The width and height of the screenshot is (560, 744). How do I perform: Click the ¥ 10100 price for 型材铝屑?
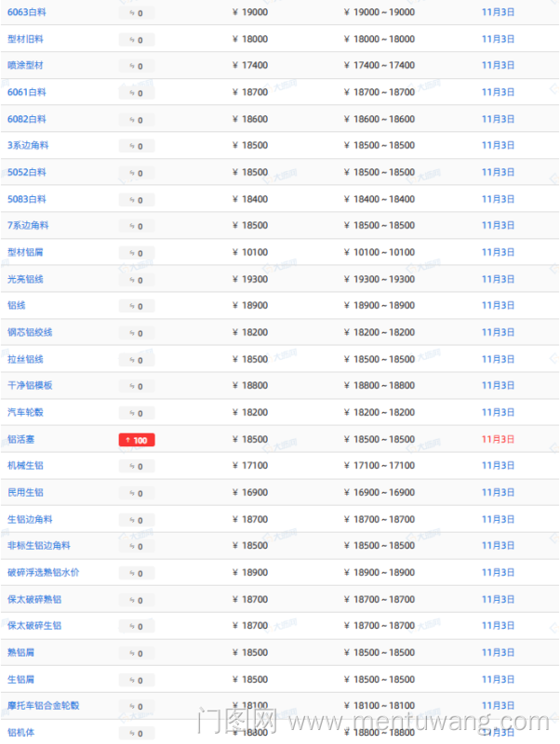pos(249,252)
